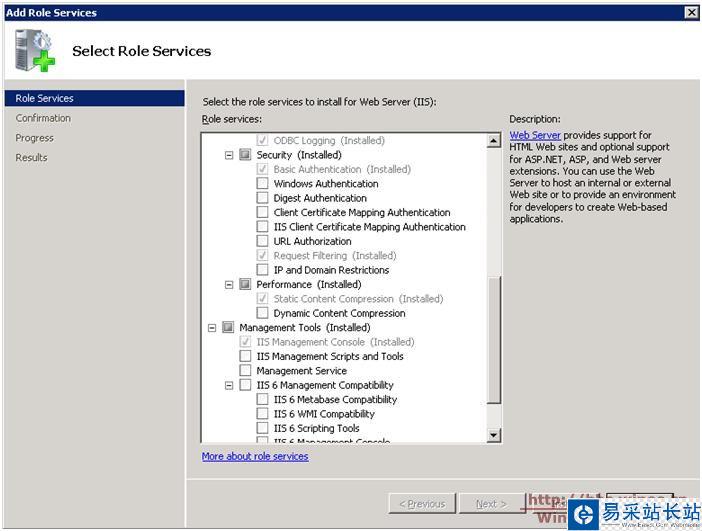Open the Web Server description link
This screenshot has width=702, height=531.
coord(535,135)
